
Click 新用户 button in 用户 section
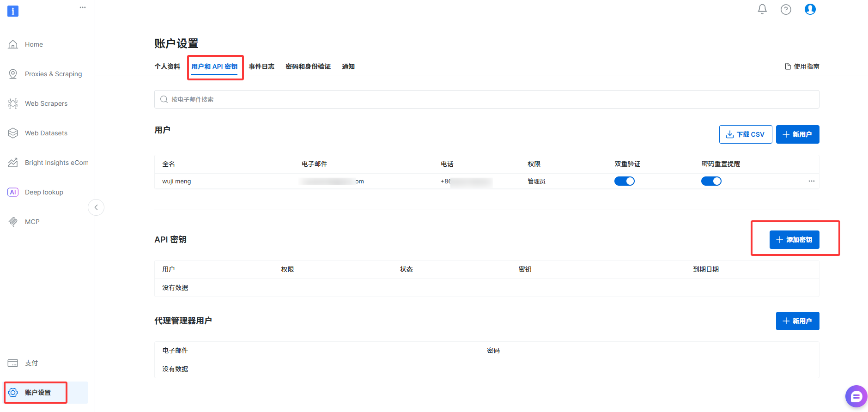pyautogui.click(x=798, y=134)
